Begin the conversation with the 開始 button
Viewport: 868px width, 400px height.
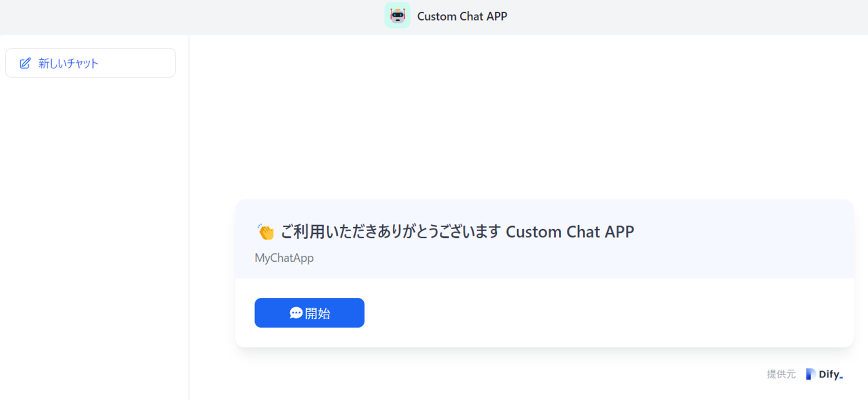309,313
